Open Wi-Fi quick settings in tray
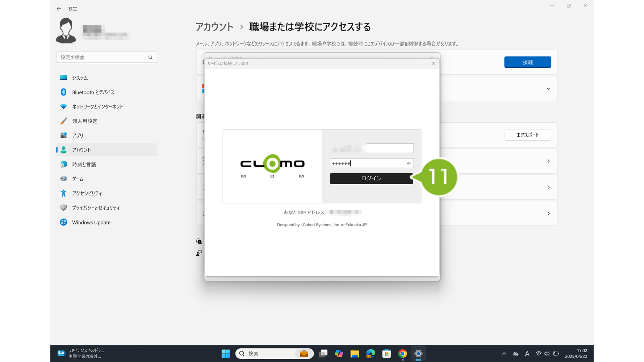This screenshot has width=644, height=362. 539,354
